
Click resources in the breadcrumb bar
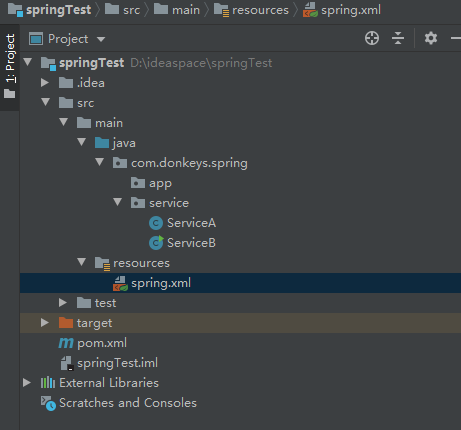[260, 10]
